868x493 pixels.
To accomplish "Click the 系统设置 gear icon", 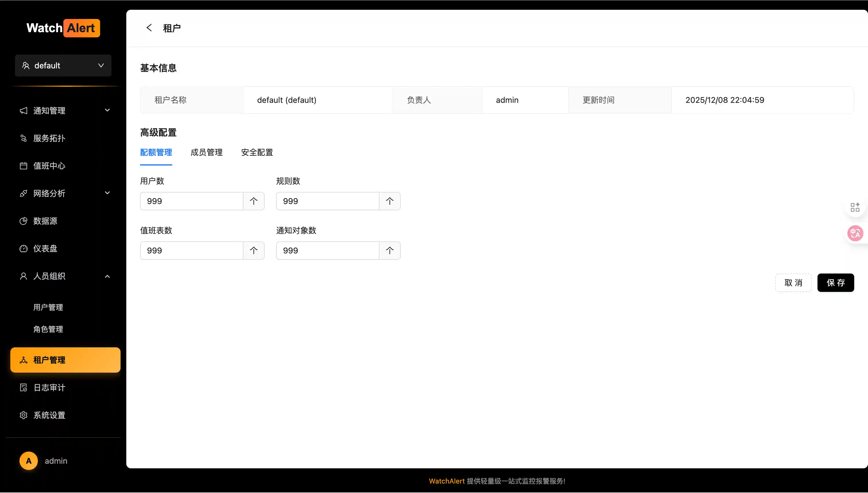I will point(23,415).
